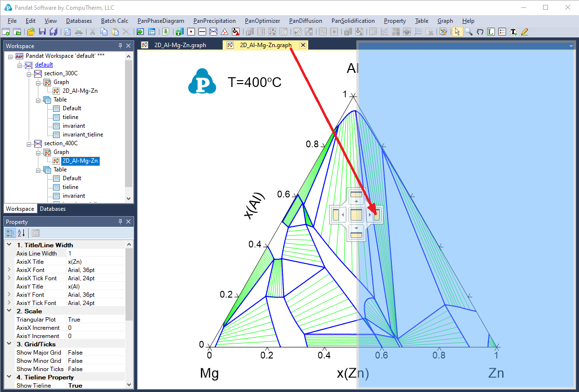Click the Copy toolbar icon
Viewport: 579px width, 392px height.
104,32
